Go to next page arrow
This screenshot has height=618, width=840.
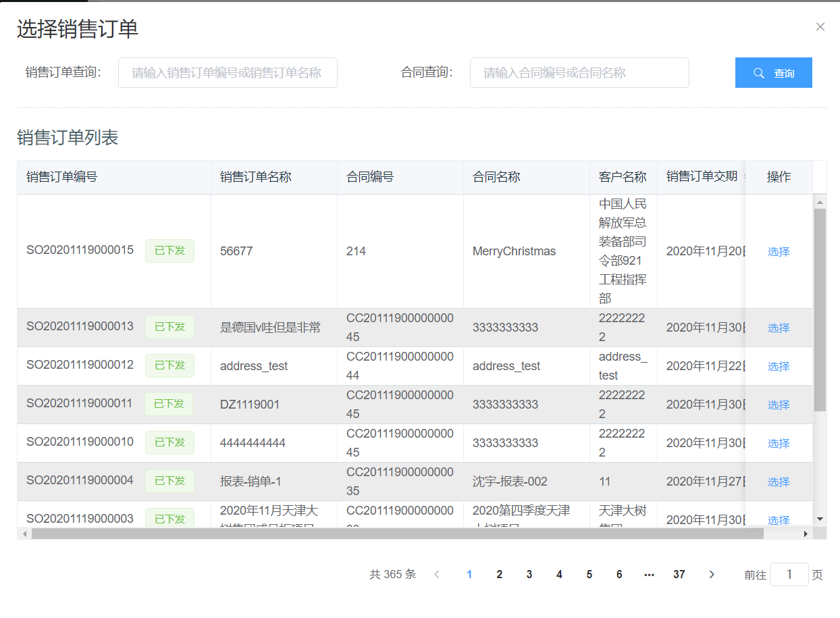(x=712, y=574)
